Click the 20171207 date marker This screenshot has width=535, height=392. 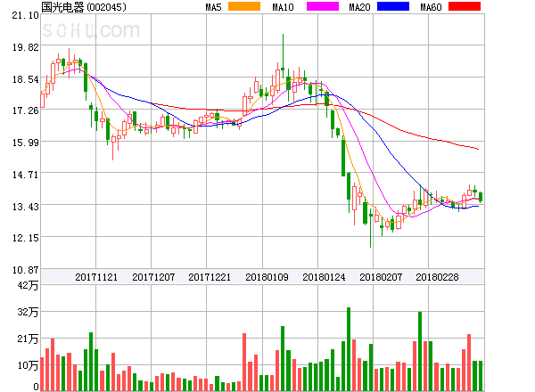point(153,277)
